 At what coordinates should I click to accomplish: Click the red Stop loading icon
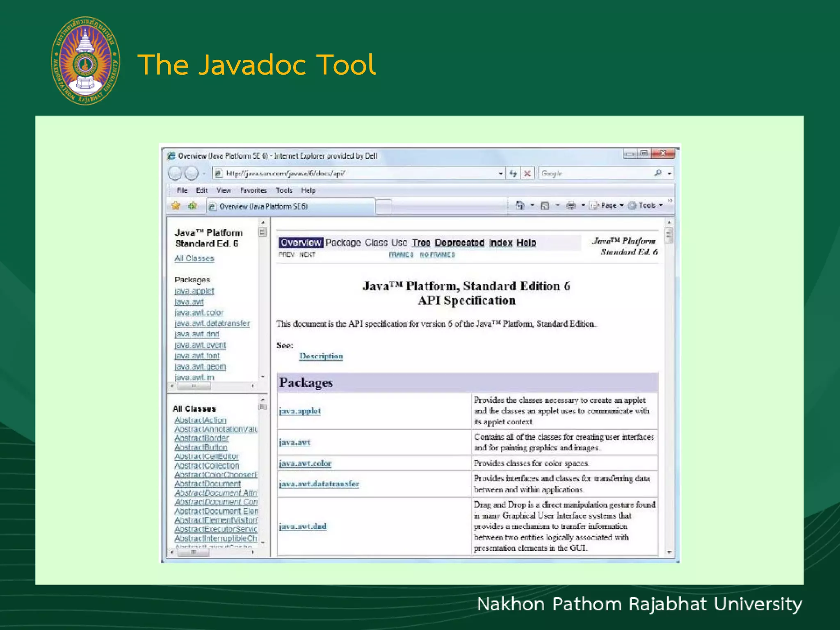tap(527, 173)
